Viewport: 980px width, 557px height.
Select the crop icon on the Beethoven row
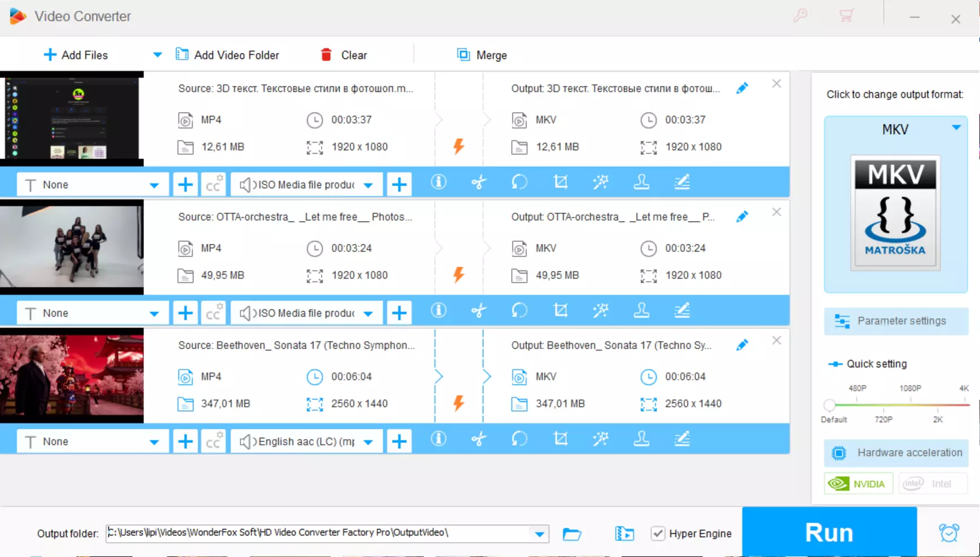pyautogui.click(x=560, y=439)
